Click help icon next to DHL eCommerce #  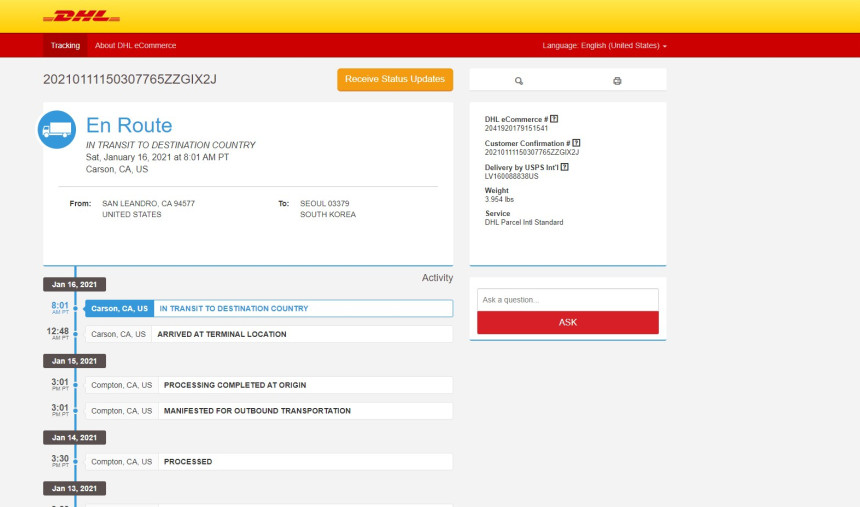555,119
